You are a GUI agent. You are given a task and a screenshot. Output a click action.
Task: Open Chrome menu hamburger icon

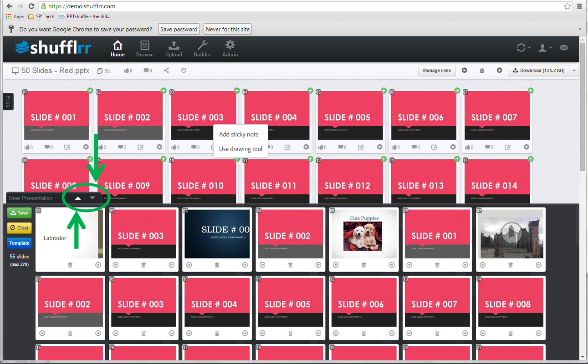pyautogui.click(x=580, y=6)
